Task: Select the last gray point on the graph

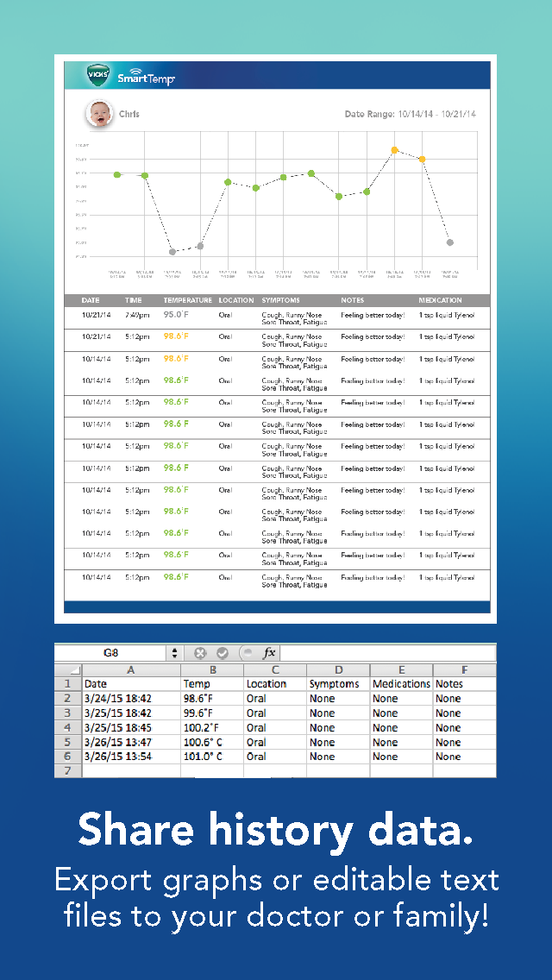Action: [449, 242]
